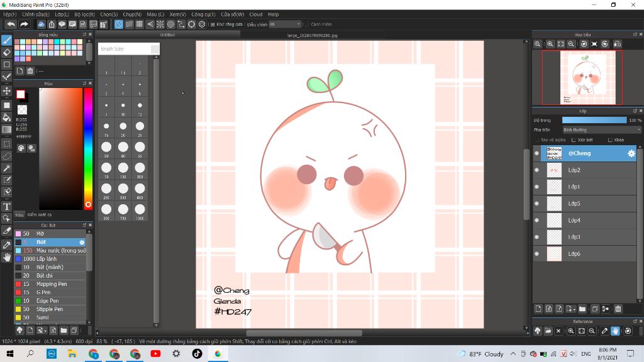Toggle the Khử răng cưa checkbox
This screenshot has height=362, width=644.
point(213,25)
